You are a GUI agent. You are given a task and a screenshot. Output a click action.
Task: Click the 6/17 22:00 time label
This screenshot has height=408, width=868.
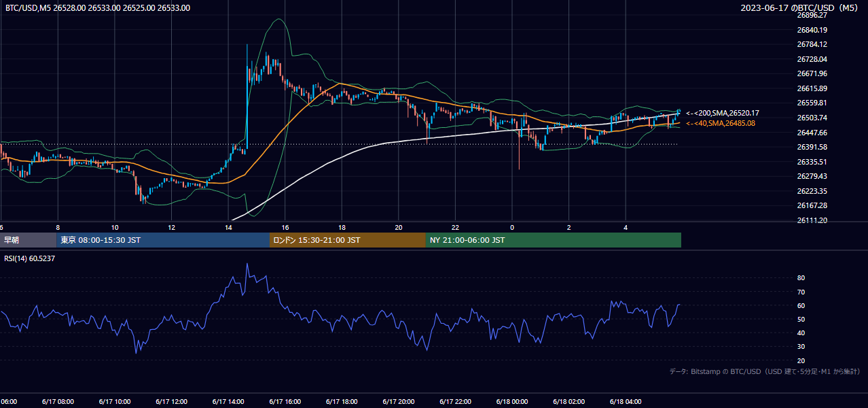click(x=454, y=402)
